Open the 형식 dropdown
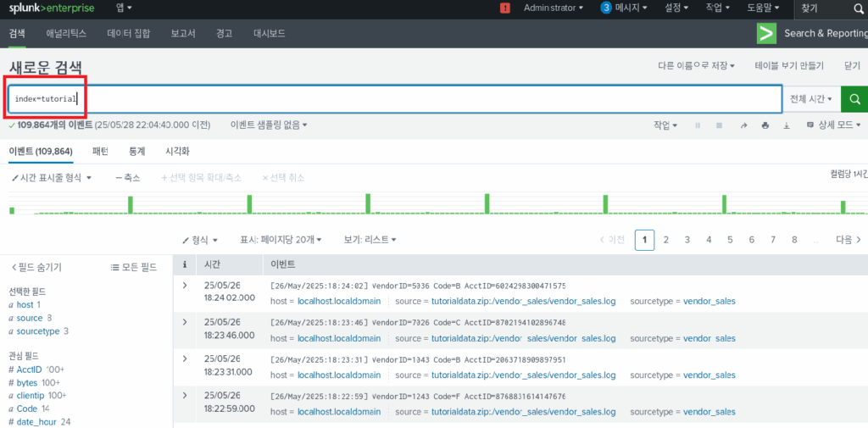 [x=200, y=240]
